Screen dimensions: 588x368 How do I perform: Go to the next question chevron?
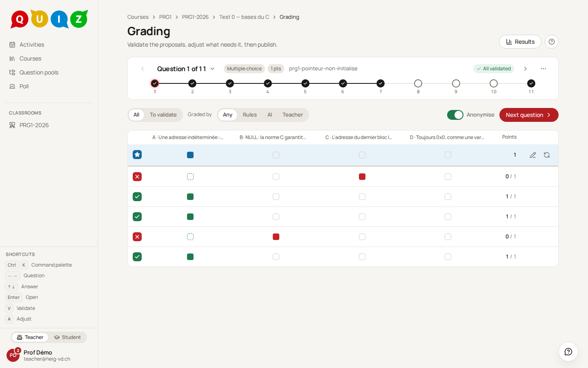526,69
